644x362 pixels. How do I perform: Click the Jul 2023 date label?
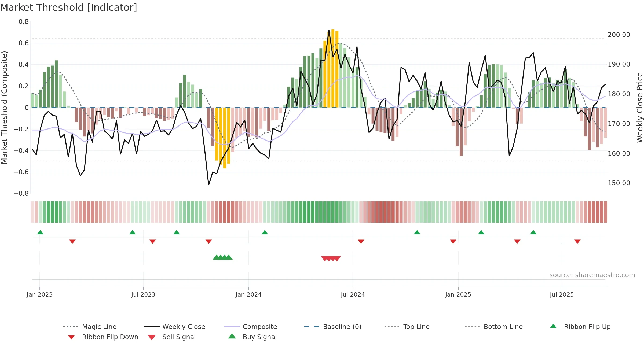[x=143, y=294]
